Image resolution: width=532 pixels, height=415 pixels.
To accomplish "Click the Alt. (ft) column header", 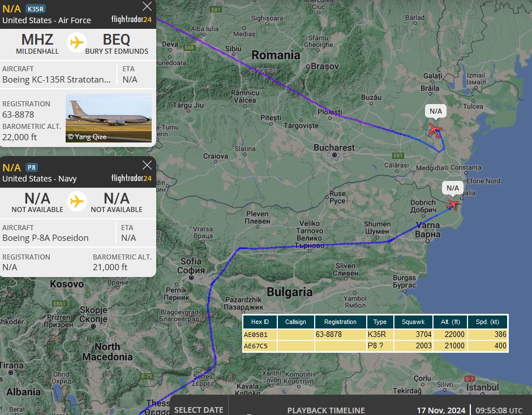I will click(x=451, y=322).
